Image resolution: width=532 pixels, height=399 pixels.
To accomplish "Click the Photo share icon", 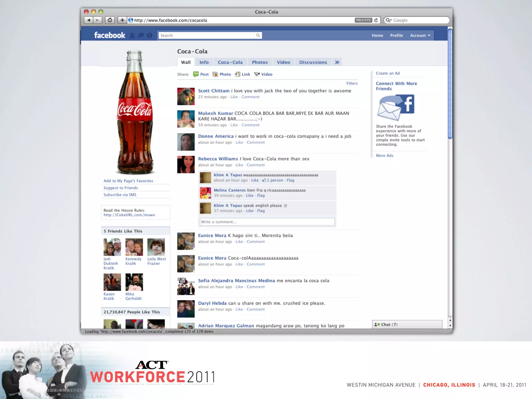I will 215,74.
